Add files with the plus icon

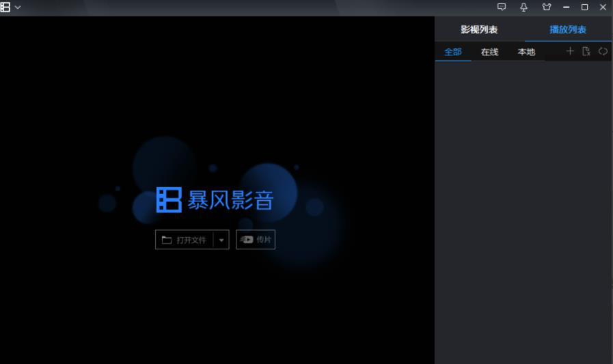coord(570,52)
